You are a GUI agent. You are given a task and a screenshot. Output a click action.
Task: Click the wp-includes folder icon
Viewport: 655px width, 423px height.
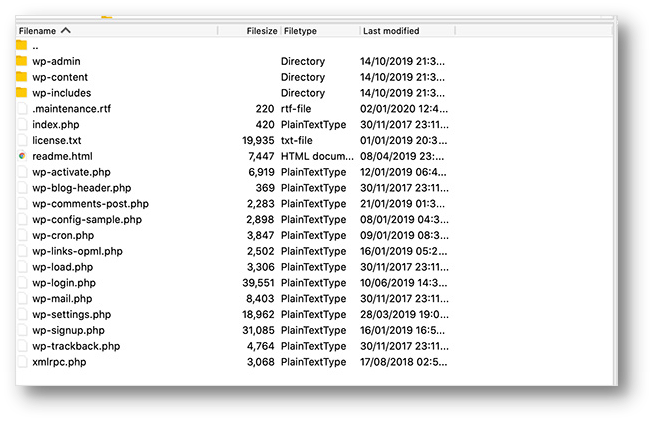coord(21,93)
